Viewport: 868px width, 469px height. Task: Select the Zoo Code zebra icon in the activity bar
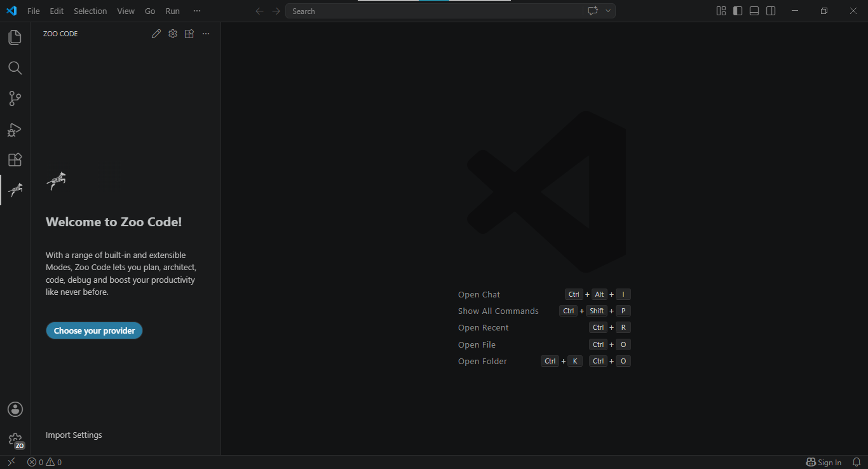15,190
